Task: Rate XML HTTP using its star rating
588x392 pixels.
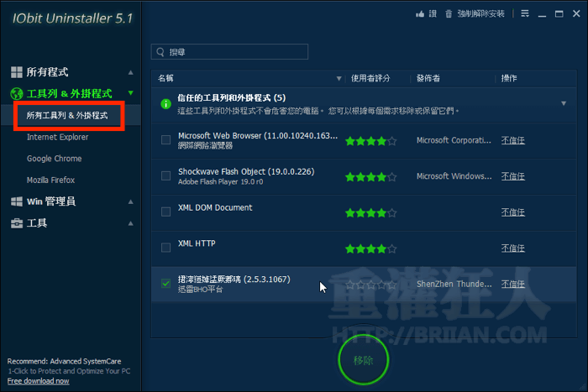Action: pyautogui.click(x=370, y=248)
